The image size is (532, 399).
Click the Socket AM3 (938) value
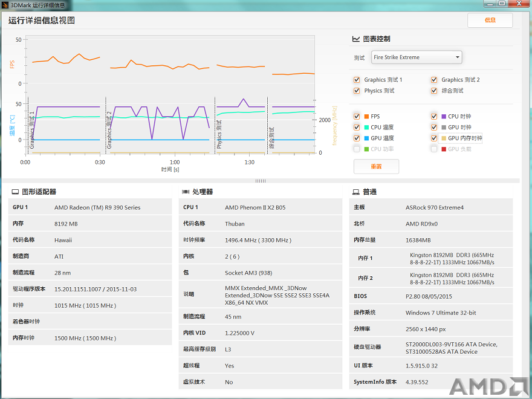[x=248, y=273]
